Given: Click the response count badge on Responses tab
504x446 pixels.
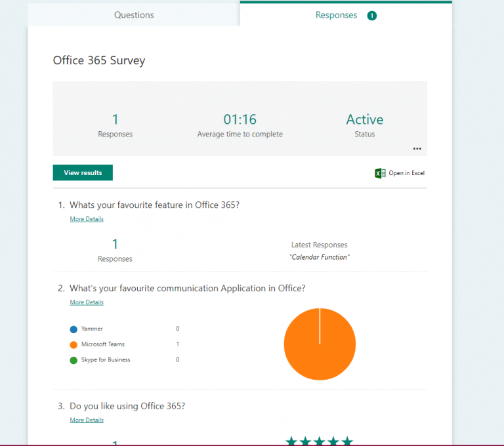Looking at the screenshot, I should tap(372, 15).
